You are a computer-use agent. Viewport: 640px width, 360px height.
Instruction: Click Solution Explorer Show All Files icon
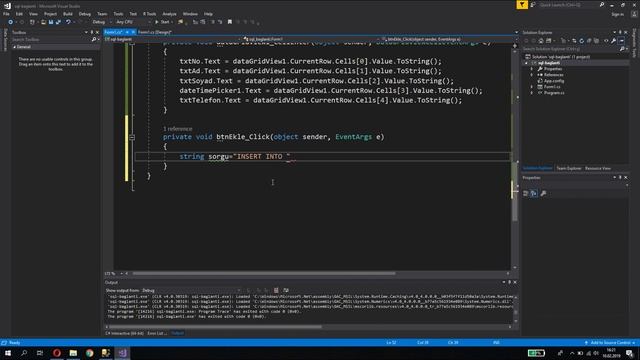tap(596, 41)
